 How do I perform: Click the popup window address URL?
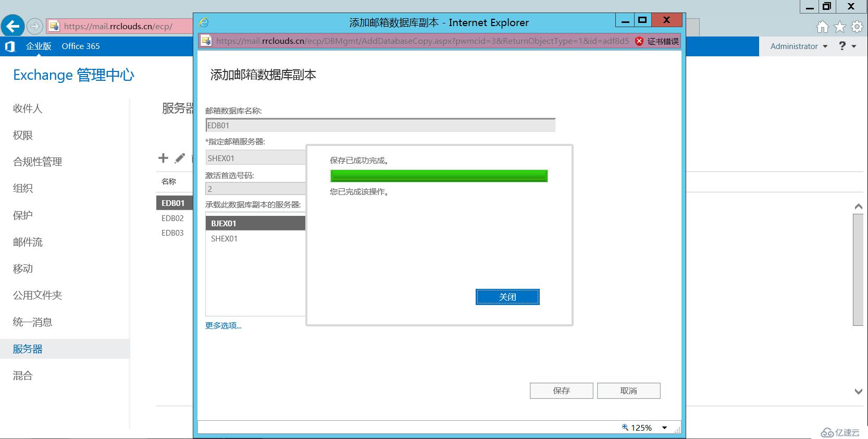tap(423, 41)
